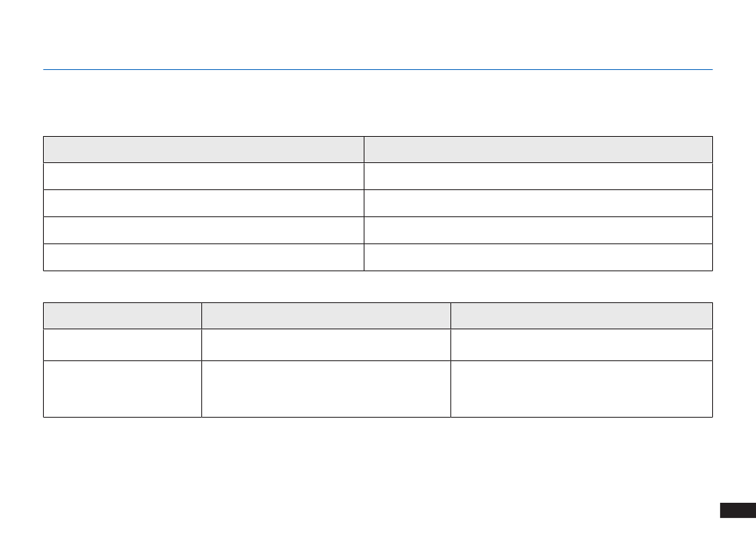Select the tall bottom-middle cell of the lower table
Image resolution: width=756 pixels, height=533 pixels.
coord(326,389)
